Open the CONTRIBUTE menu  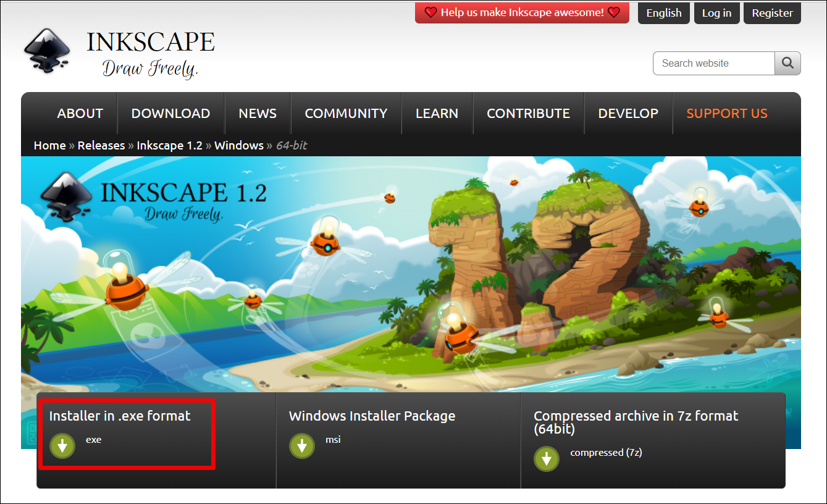pos(528,114)
